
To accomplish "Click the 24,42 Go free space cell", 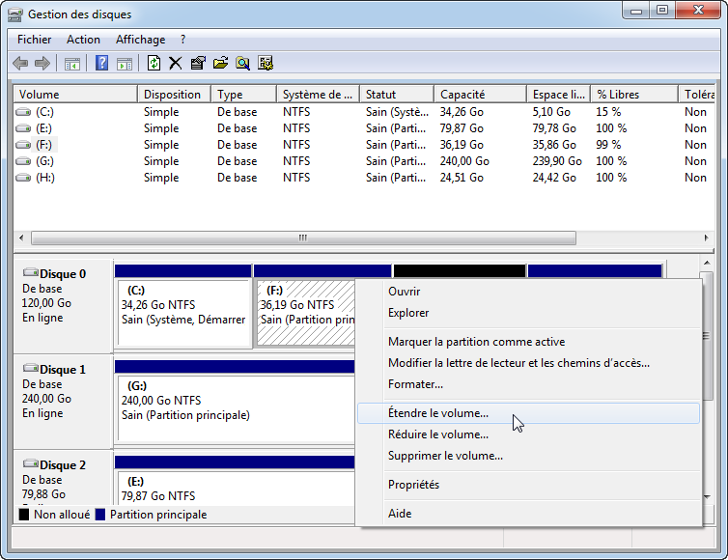I will 554,178.
